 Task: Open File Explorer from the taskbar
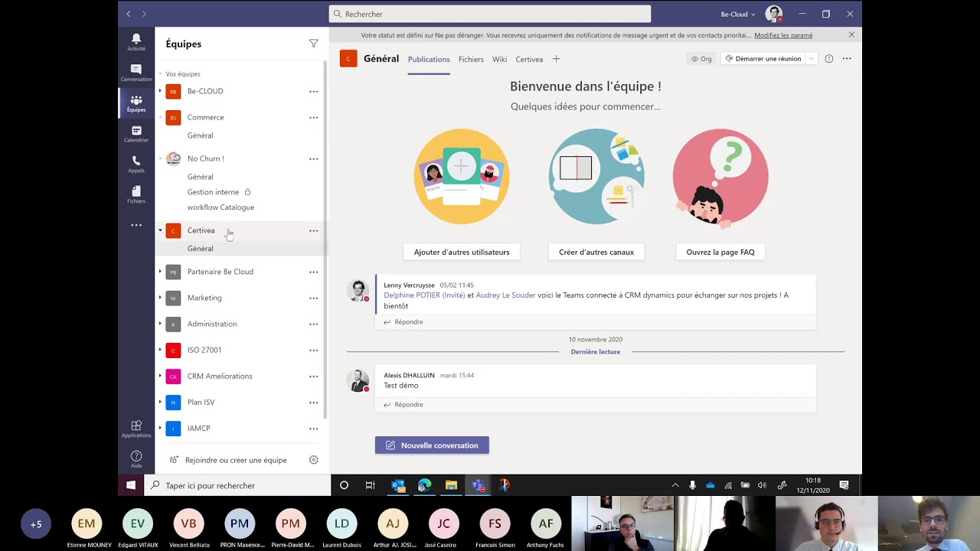pyautogui.click(x=451, y=485)
